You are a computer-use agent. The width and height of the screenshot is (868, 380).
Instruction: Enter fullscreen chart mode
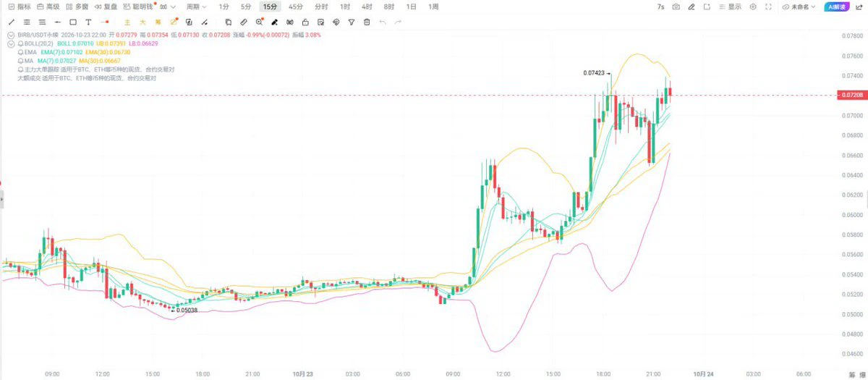(x=767, y=7)
